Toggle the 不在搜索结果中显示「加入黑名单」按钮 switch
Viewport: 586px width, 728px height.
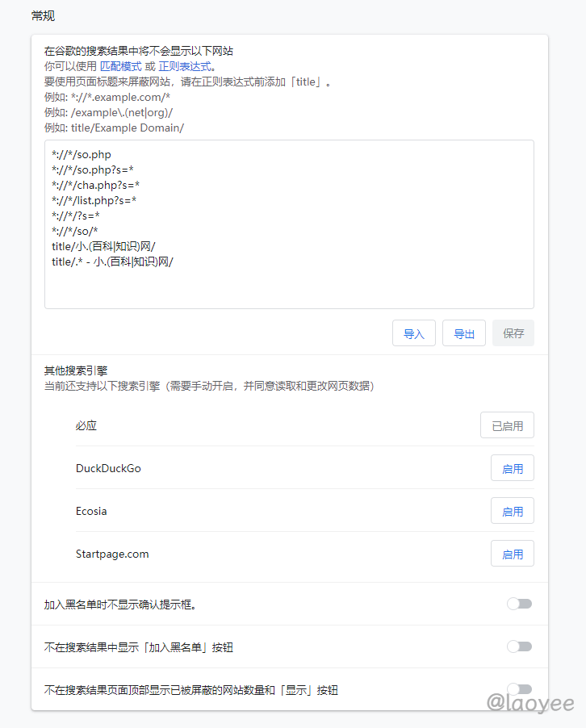(x=519, y=646)
